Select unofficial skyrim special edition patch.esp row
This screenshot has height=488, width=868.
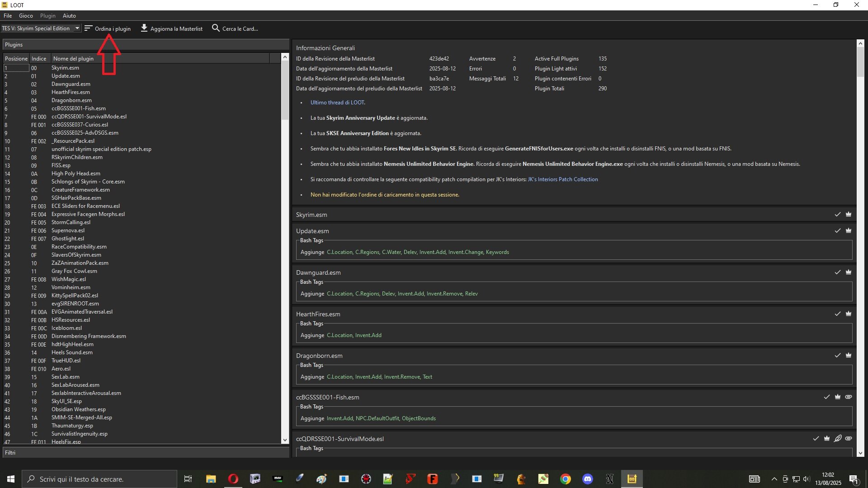142,149
